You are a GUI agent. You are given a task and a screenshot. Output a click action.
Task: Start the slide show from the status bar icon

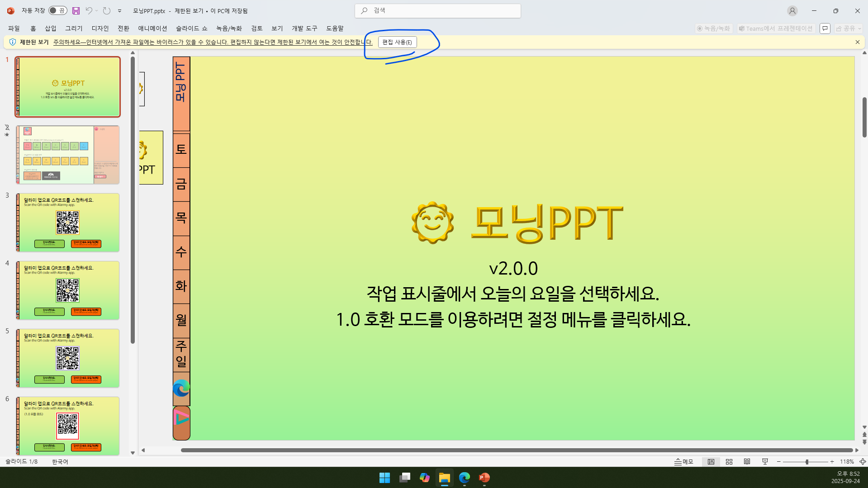pos(764,461)
